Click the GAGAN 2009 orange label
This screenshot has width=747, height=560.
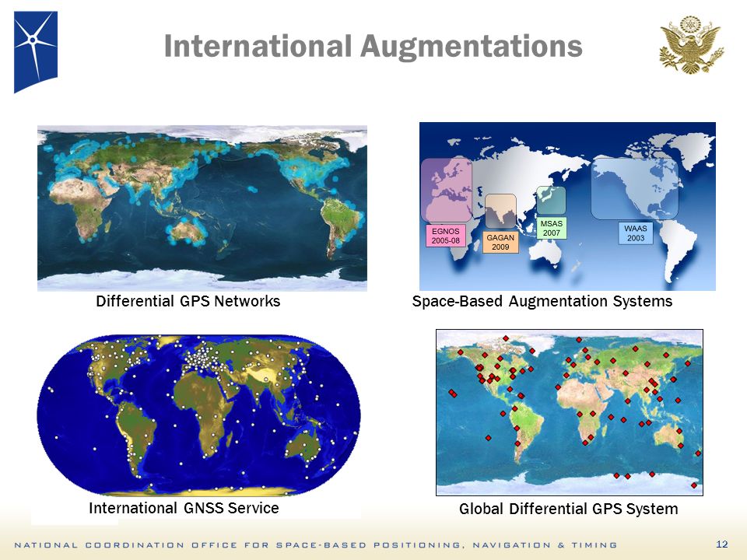click(x=500, y=242)
